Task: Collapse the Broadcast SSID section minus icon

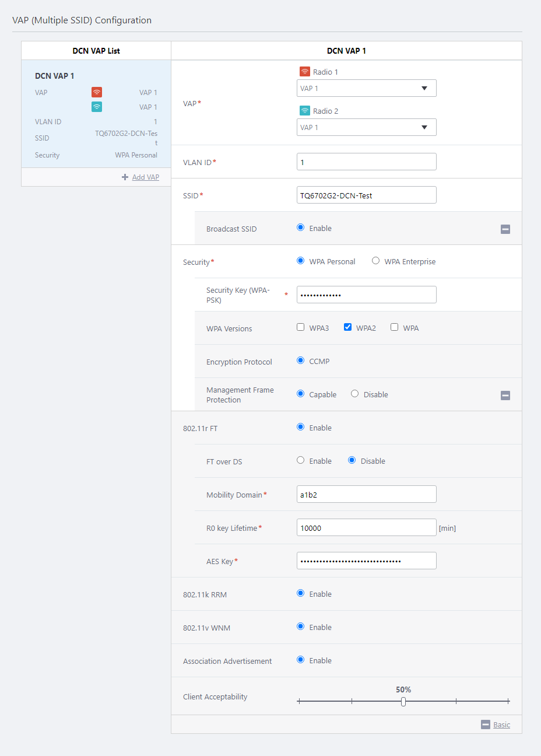Action: [x=505, y=229]
